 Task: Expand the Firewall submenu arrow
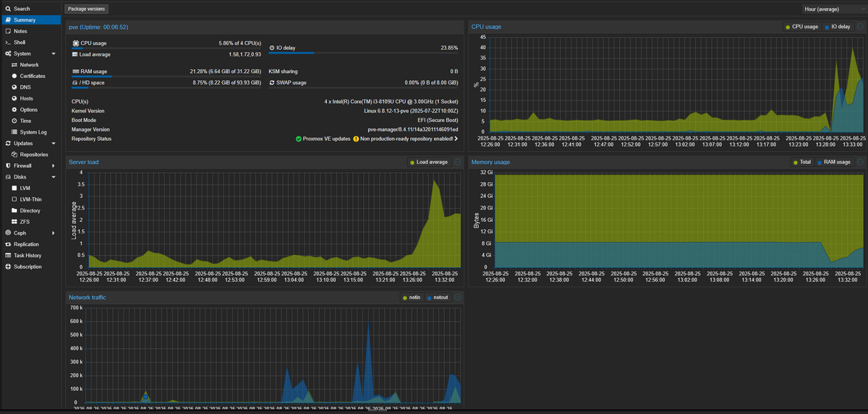click(54, 165)
